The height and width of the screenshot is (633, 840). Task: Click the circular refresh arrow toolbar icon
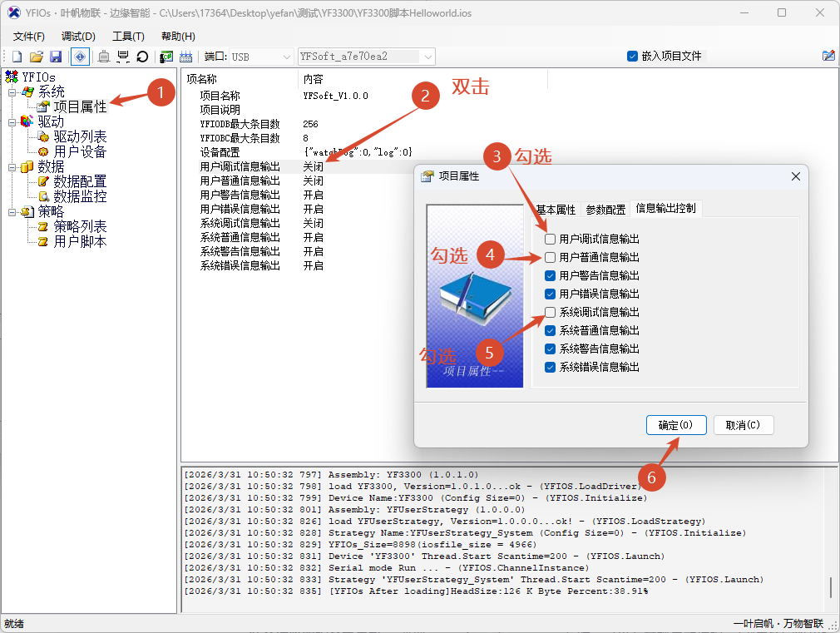pos(142,57)
